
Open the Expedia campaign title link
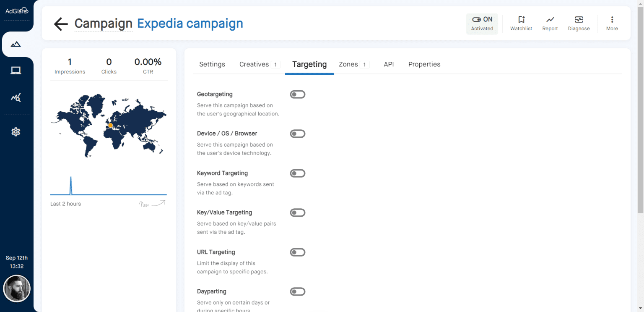(190, 24)
